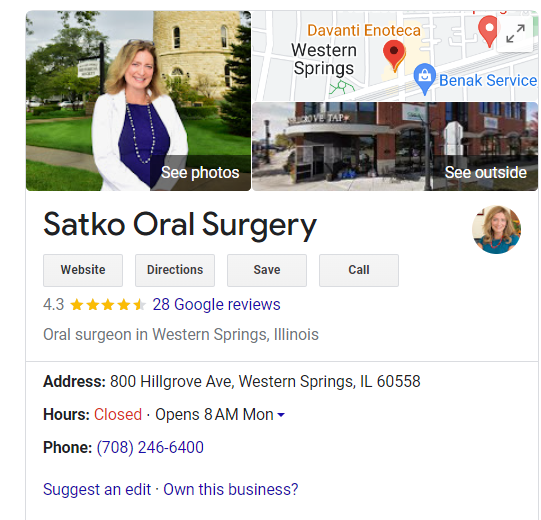Click the Davanti Enoteca label on map
The image size is (541, 520).
coord(364,30)
